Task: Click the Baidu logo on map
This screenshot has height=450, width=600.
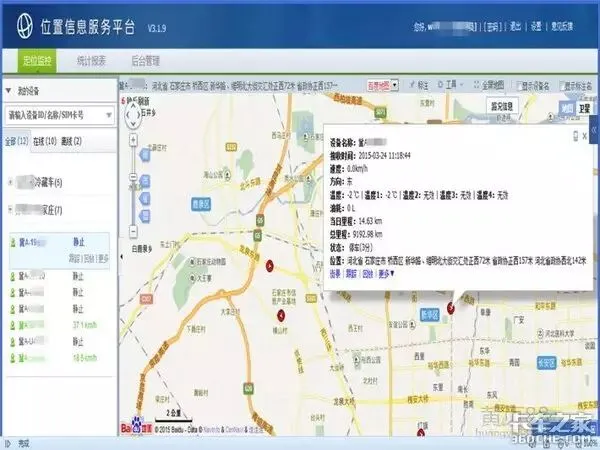Action: [136, 426]
